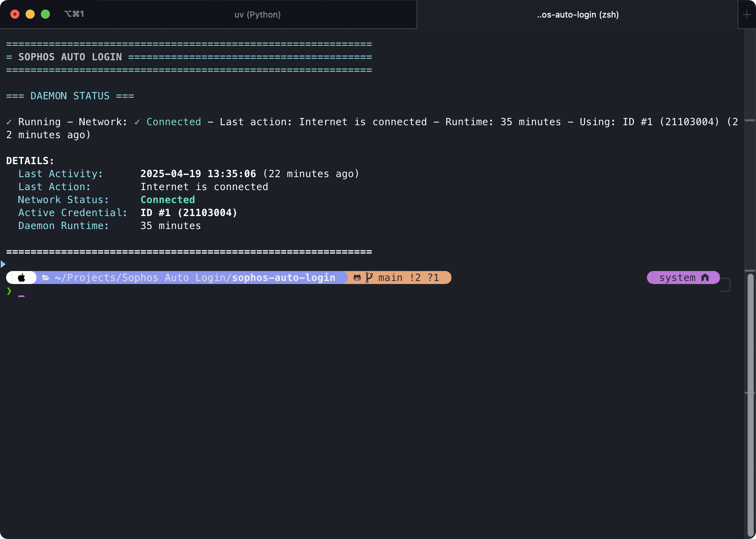Maximize the window with green button
This screenshot has height=539, width=756.
[45, 14]
